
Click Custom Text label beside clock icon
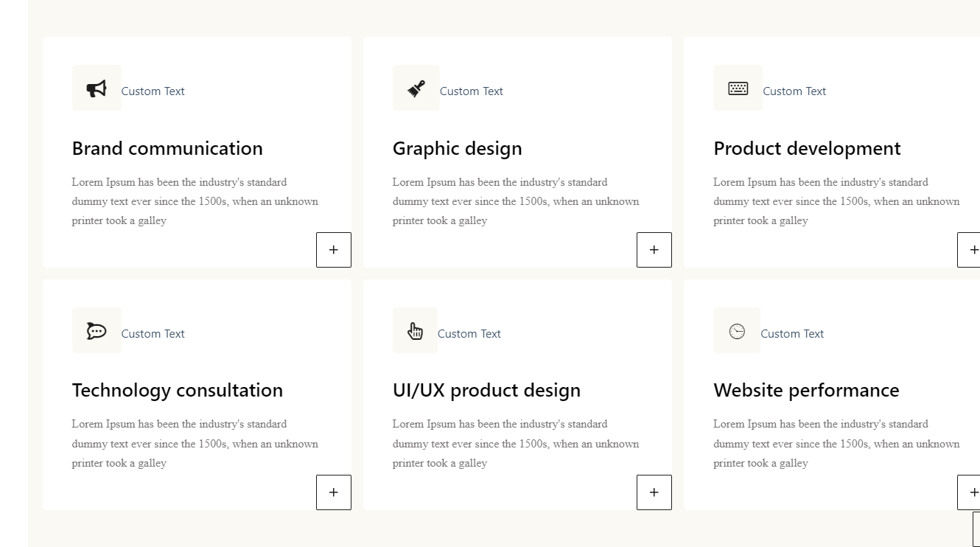tap(792, 334)
